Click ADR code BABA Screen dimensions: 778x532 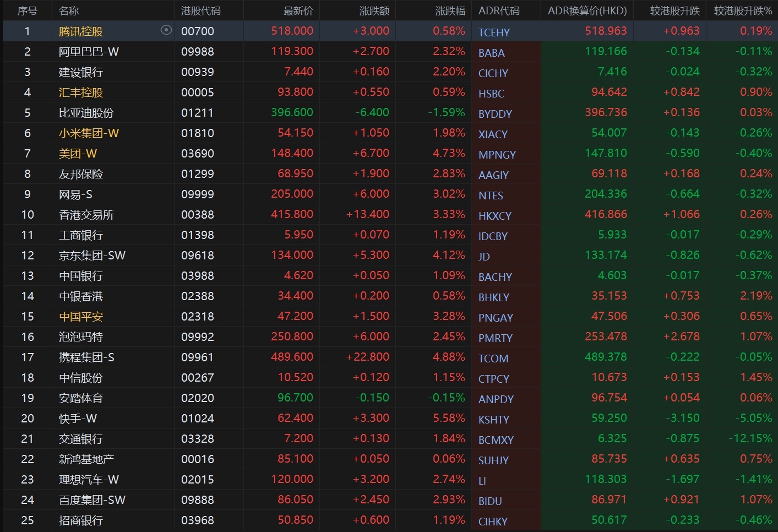click(491, 53)
